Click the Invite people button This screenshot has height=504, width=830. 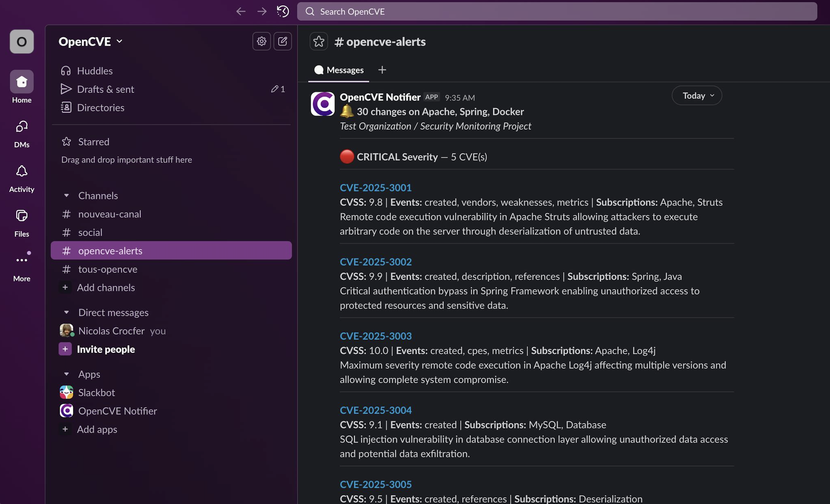[x=105, y=349]
